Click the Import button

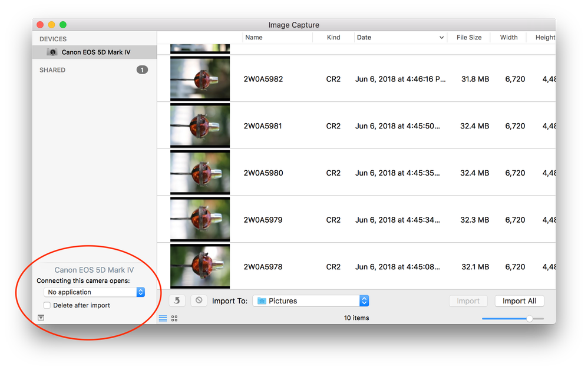[x=468, y=301]
